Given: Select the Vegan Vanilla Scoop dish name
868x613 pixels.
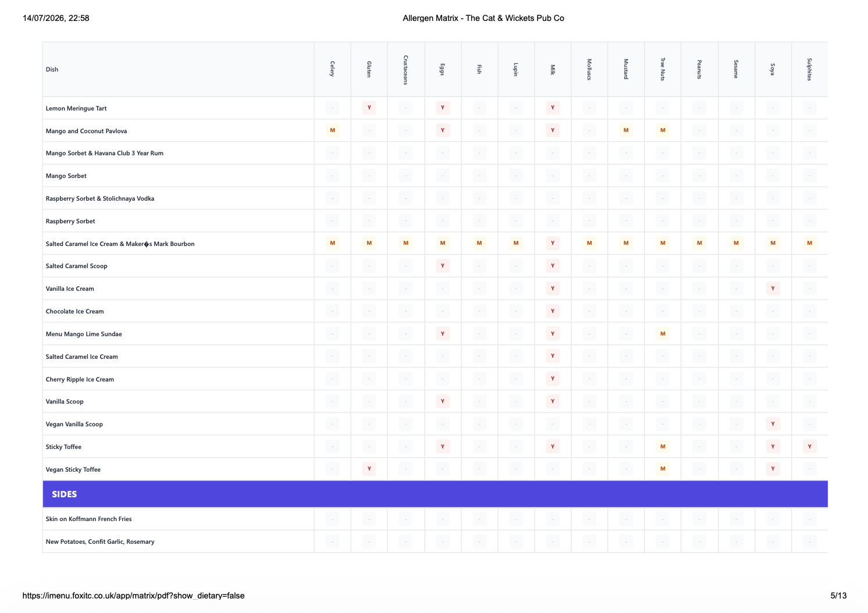Looking at the screenshot, I should (x=74, y=424).
